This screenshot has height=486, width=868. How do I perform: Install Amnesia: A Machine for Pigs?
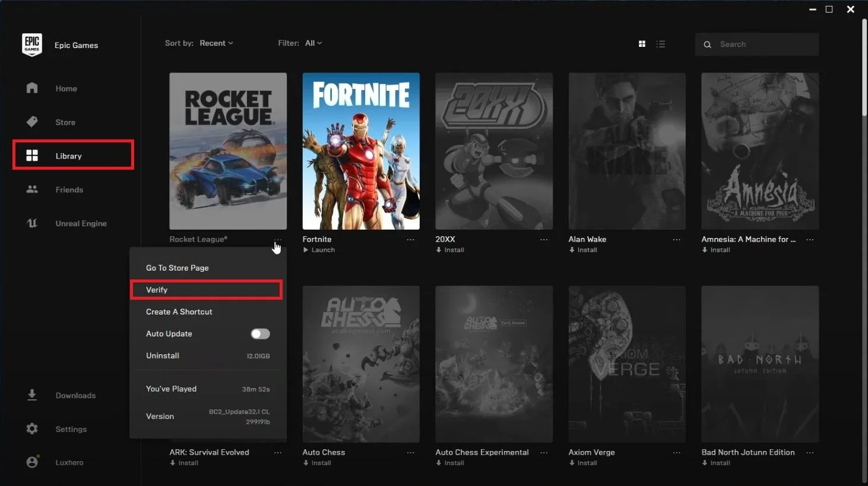point(716,250)
